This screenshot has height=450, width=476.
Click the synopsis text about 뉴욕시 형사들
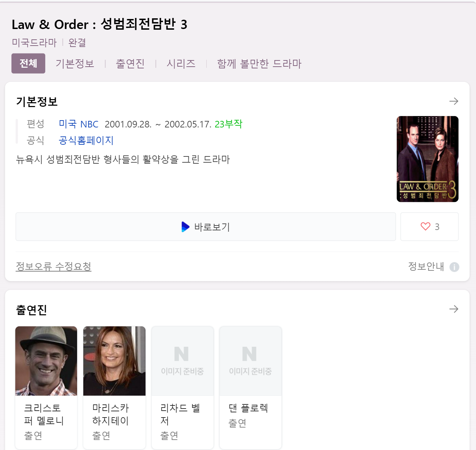123,159
